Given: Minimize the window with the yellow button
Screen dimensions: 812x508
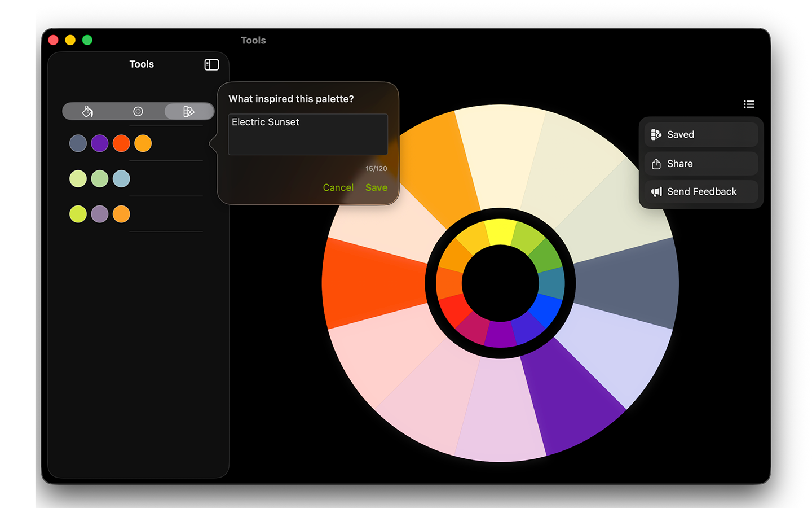Looking at the screenshot, I should (70, 40).
